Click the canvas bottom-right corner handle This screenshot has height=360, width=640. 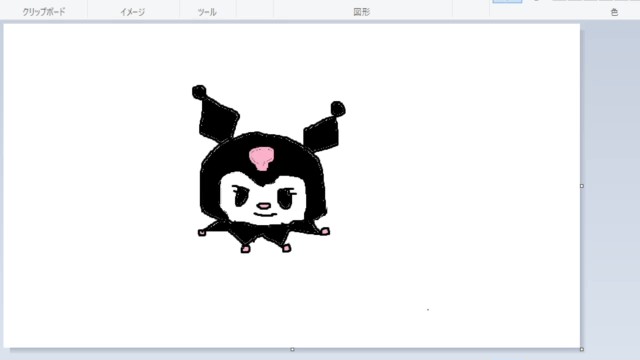(x=582, y=349)
